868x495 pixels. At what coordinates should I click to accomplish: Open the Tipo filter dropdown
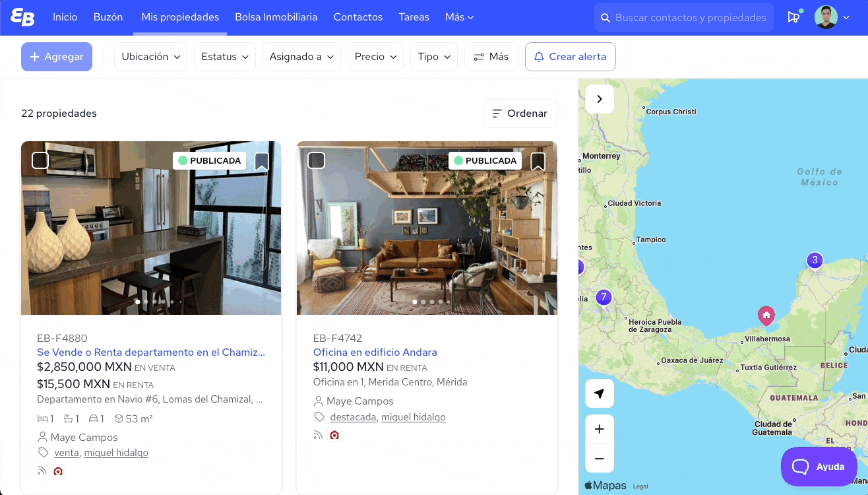434,57
